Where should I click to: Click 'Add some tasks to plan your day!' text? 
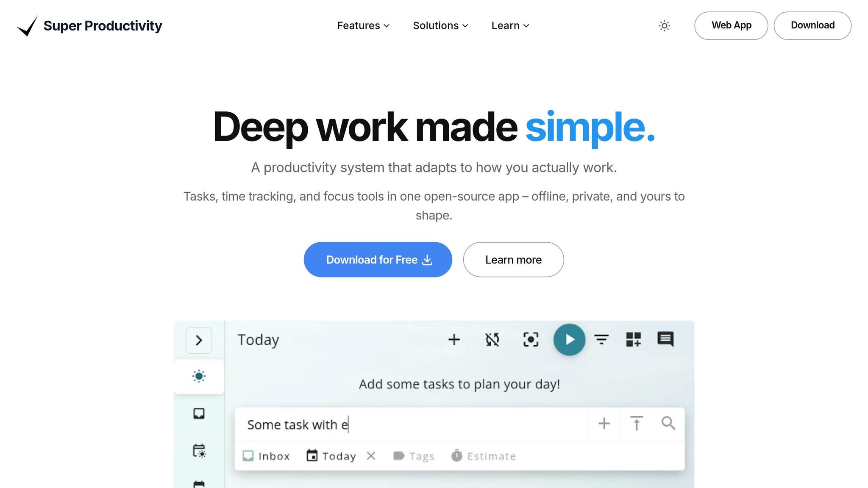[459, 384]
